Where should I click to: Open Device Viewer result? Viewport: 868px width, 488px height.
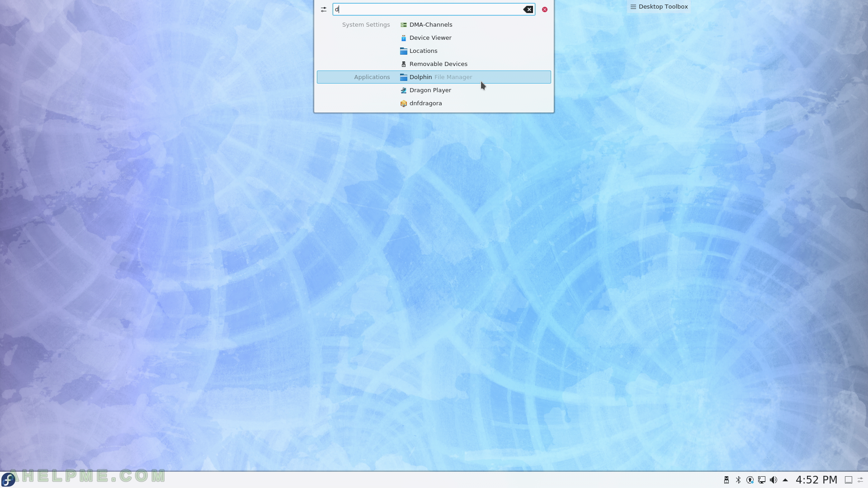tap(434, 38)
